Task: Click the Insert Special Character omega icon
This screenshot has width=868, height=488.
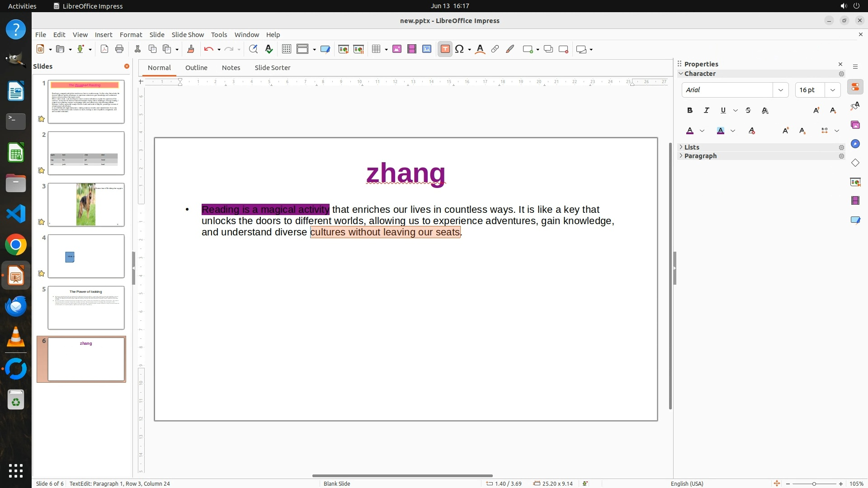Action: 459,49
